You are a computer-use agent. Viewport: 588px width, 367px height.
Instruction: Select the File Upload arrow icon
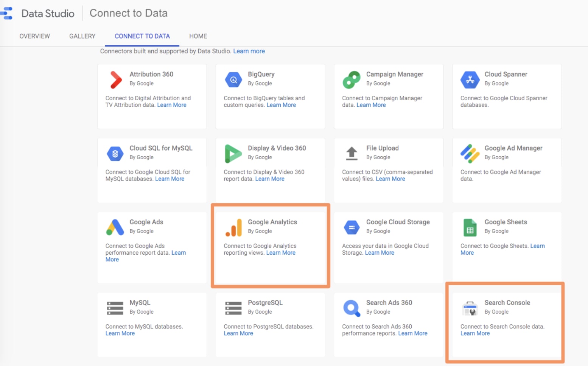pyautogui.click(x=352, y=153)
